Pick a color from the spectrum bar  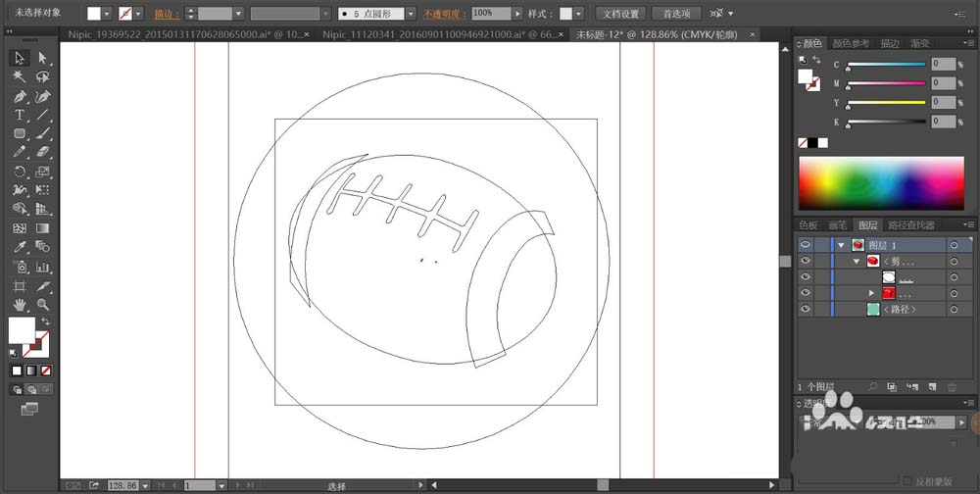(x=881, y=183)
